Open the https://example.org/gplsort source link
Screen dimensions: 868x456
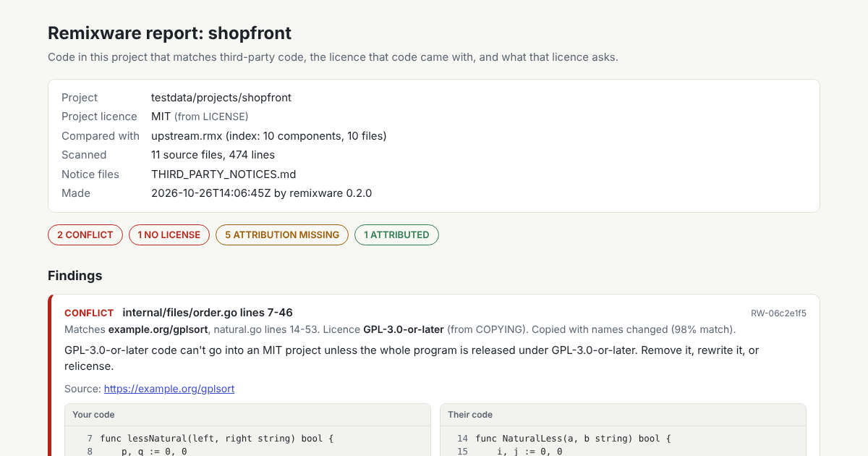169,389
